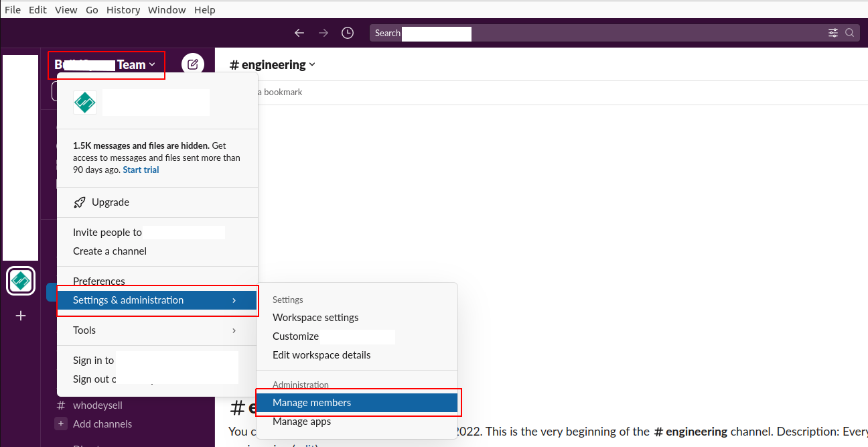The image size is (868, 447).
Task: Open the File menu
Action: (13, 10)
